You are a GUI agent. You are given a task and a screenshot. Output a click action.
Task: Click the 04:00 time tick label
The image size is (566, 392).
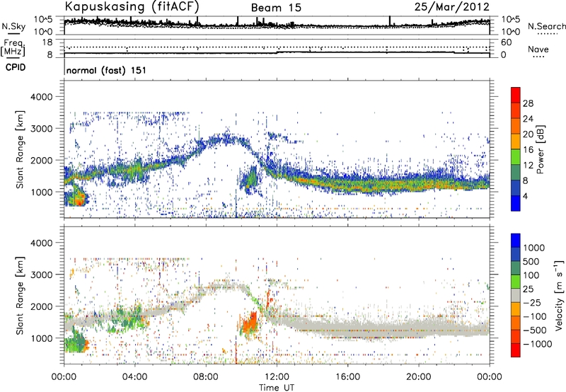point(134,377)
